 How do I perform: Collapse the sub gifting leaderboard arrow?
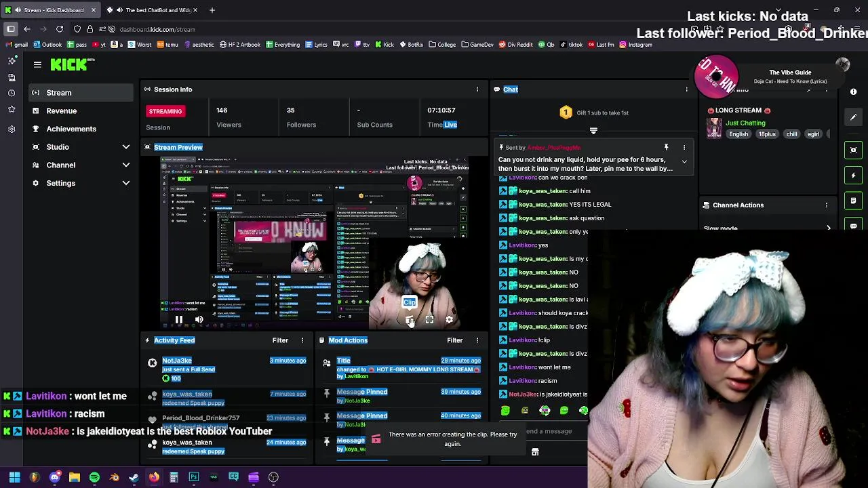pos(593,131)
